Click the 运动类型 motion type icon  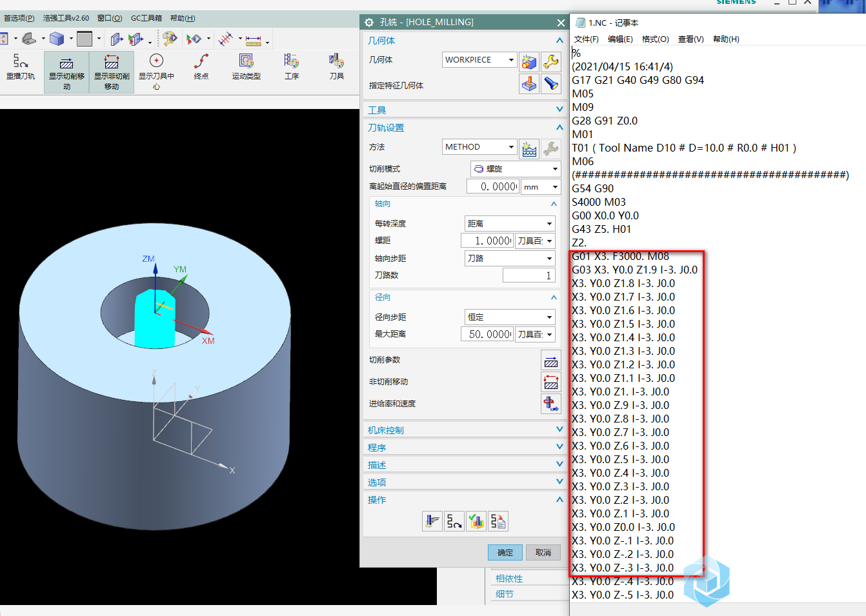pos(247,61)
